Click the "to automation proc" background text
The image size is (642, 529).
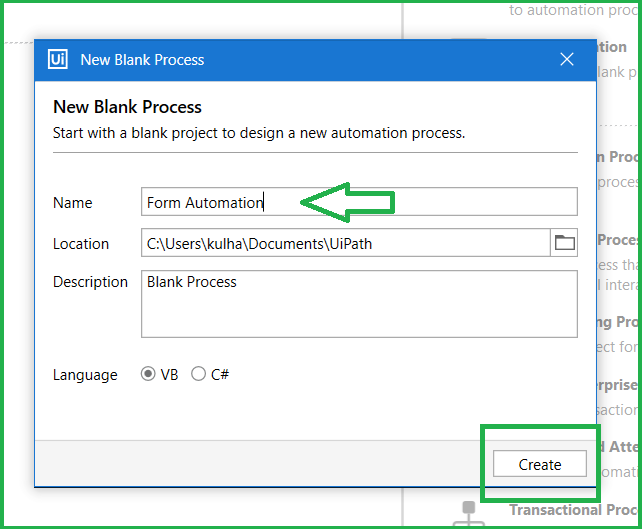572,10
